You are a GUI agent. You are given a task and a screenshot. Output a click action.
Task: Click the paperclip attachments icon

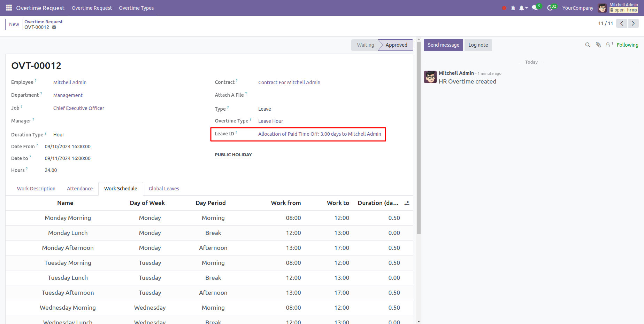[598, 45]
